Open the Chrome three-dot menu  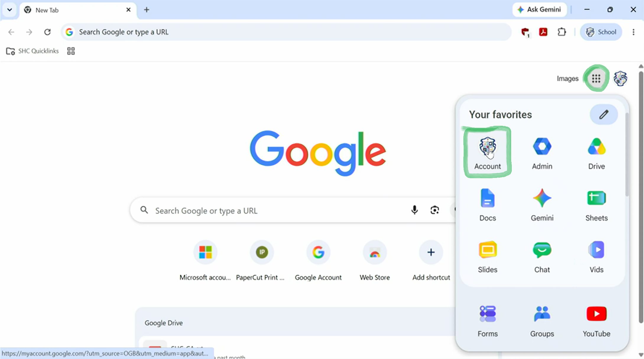[633, 32]
